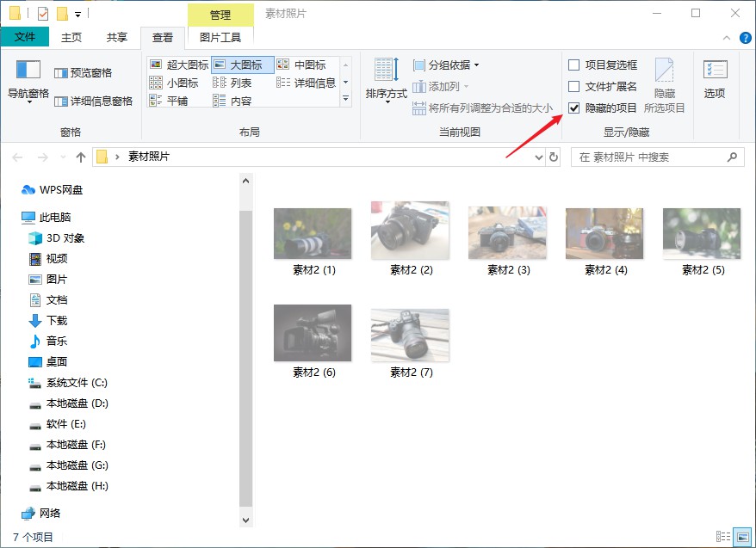Select List (列表) layout
Image resolution: width=756 pixels, height=548 pixels.
point(232,83)
